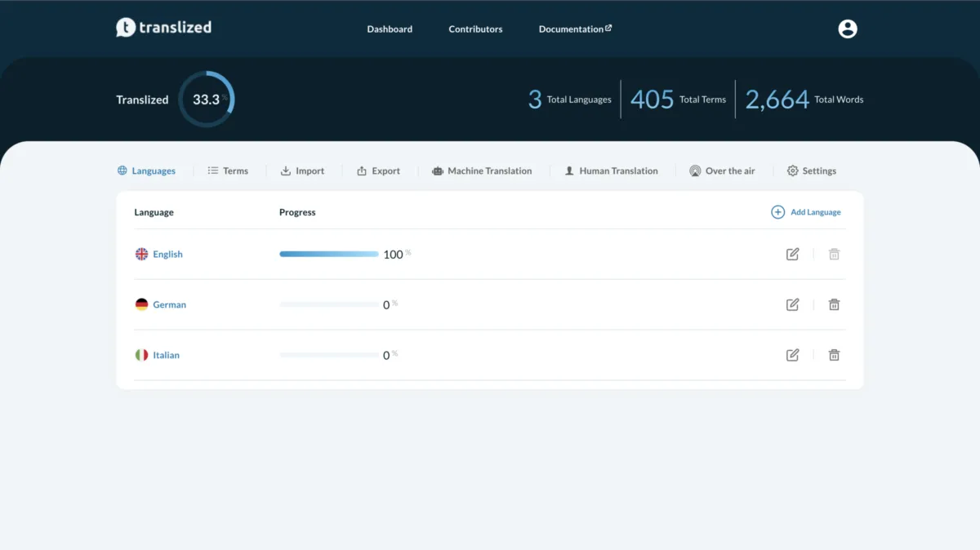
Task: Open the project Settings tab
Action: pyautogui.click(x=811, y=171)
